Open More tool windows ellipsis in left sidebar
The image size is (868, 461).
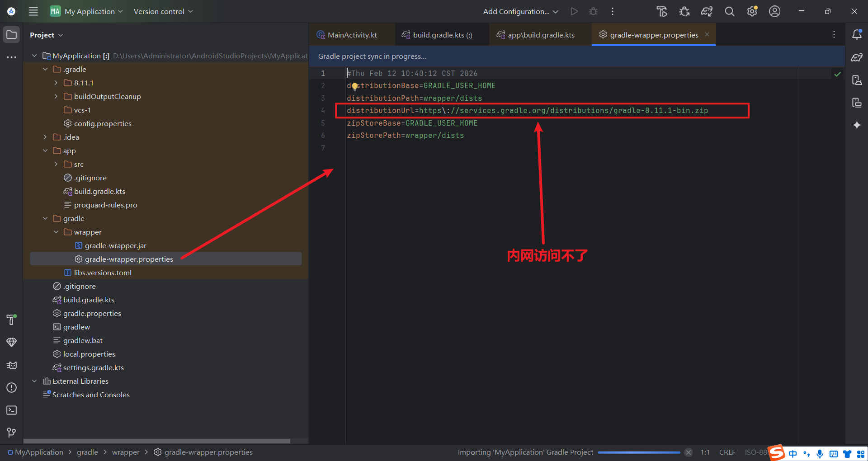click(12, 57)
